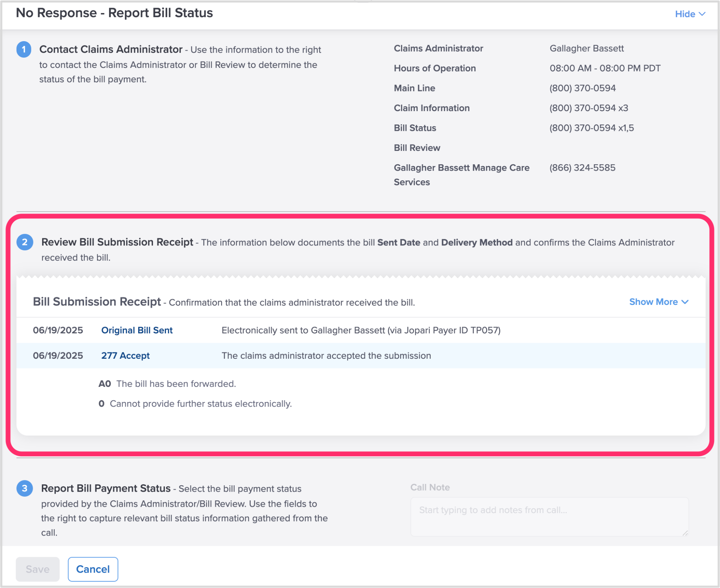The image size is (720, 588).
Task: Click the step 2 numbered circle icon
Action: coord(25,242)
